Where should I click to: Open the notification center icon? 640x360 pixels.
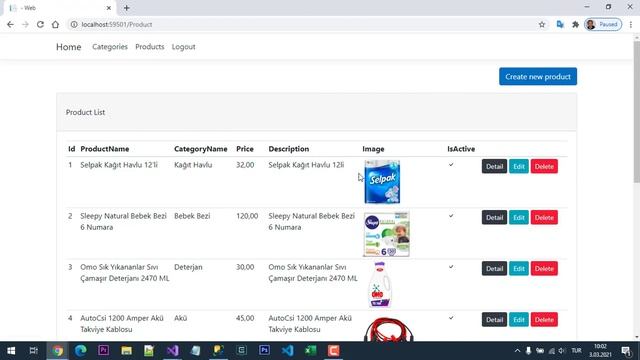pyautogui.click(x=626, y=351)
